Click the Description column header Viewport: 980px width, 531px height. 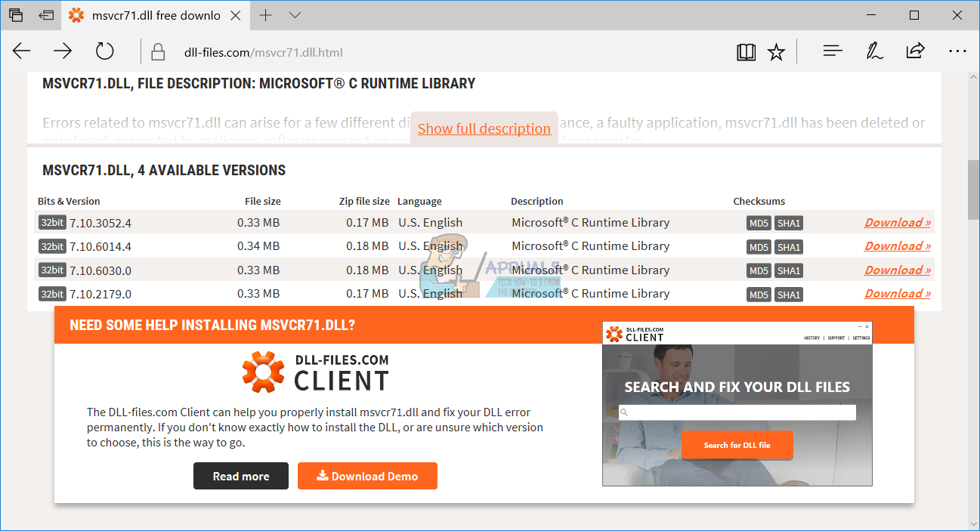[536, 201]
